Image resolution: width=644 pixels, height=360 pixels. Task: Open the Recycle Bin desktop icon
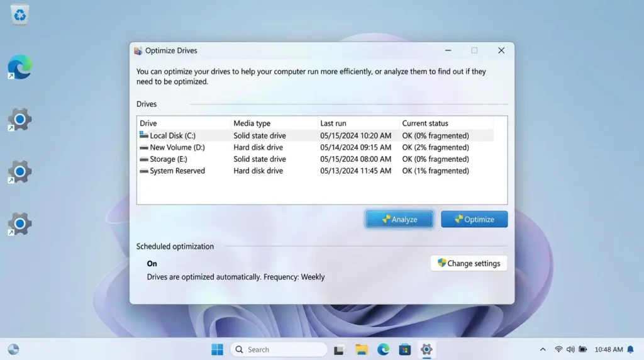(19, 14)
